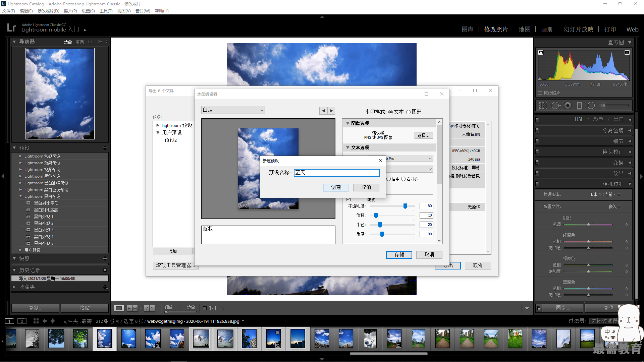The height and width of the screenshot is (362, 644).
Task: Click Save button in watermark editor
Action: 399,255
